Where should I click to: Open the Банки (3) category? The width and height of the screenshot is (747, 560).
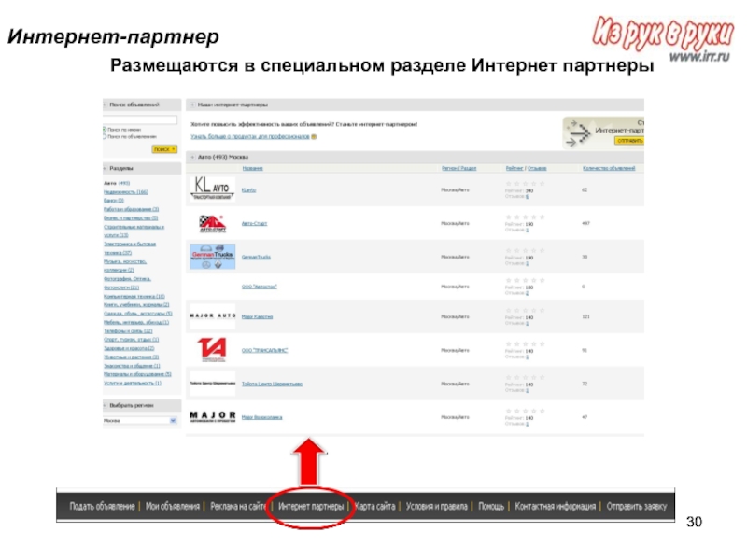point(114,201)
